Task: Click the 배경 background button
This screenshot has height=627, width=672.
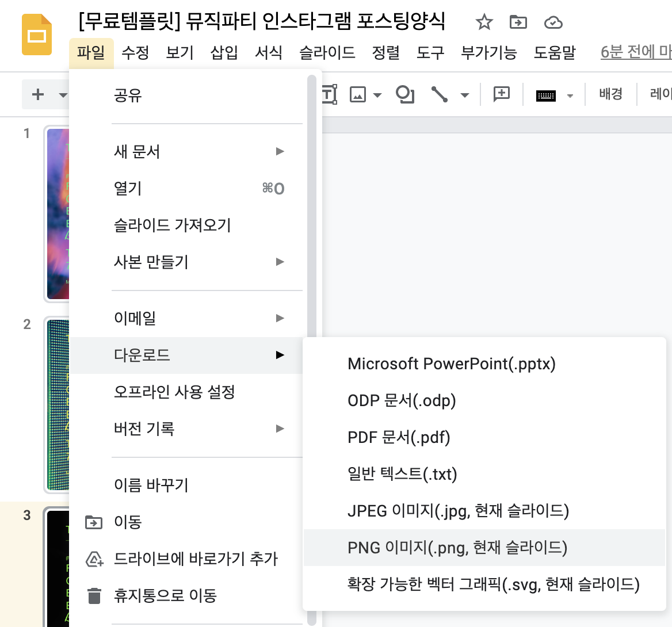Action: coord(610,94)
